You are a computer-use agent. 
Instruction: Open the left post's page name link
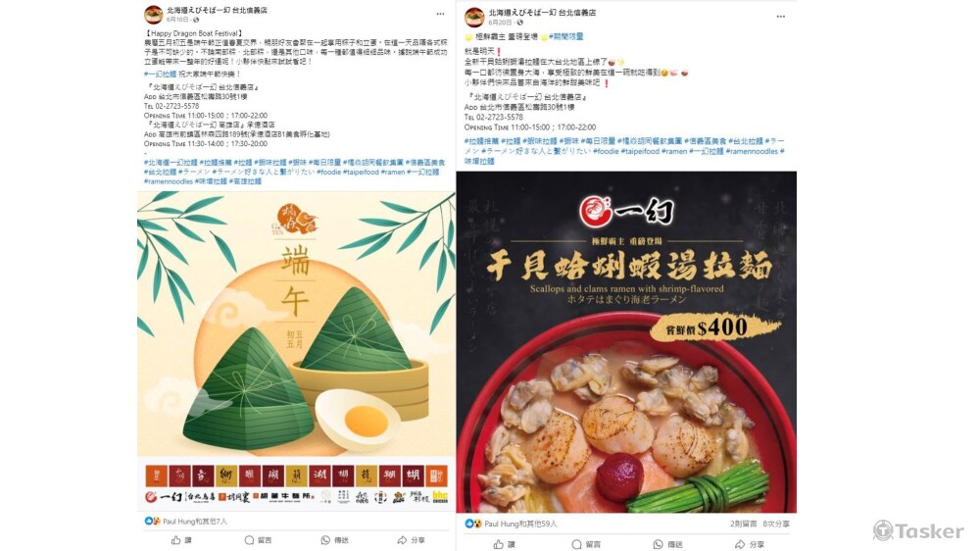[x=217, y=11]
